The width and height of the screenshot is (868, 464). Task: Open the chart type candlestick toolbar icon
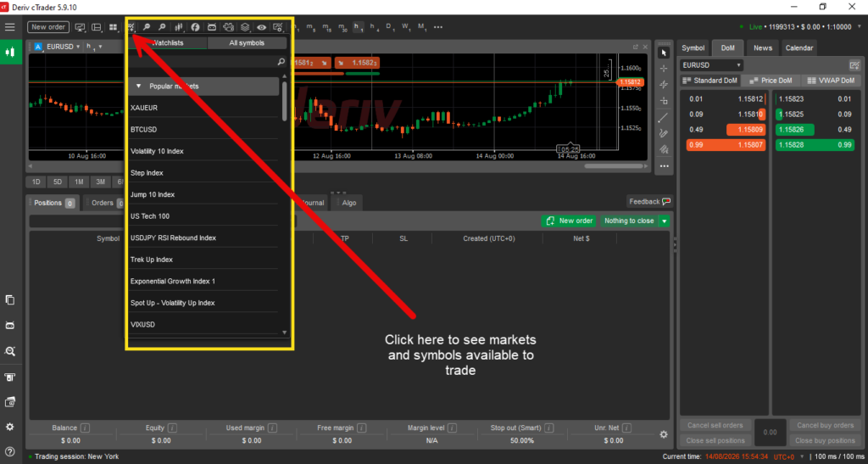179,26
